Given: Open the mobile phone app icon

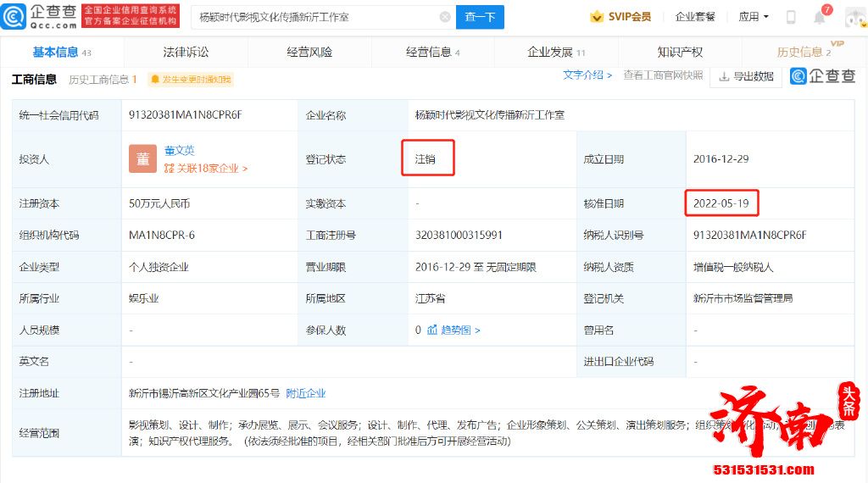Looking at the screenshot, I should click(791, 17).
